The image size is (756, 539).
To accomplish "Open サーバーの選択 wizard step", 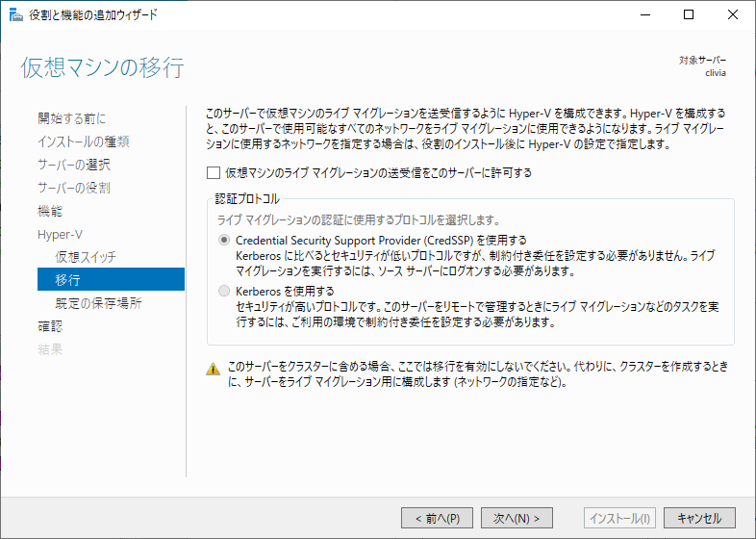I will 74,165.
